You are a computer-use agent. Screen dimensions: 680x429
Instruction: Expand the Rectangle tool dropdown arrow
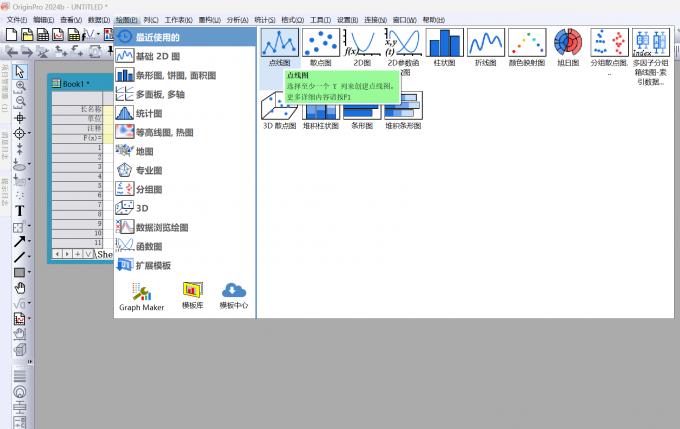point(29,272)
